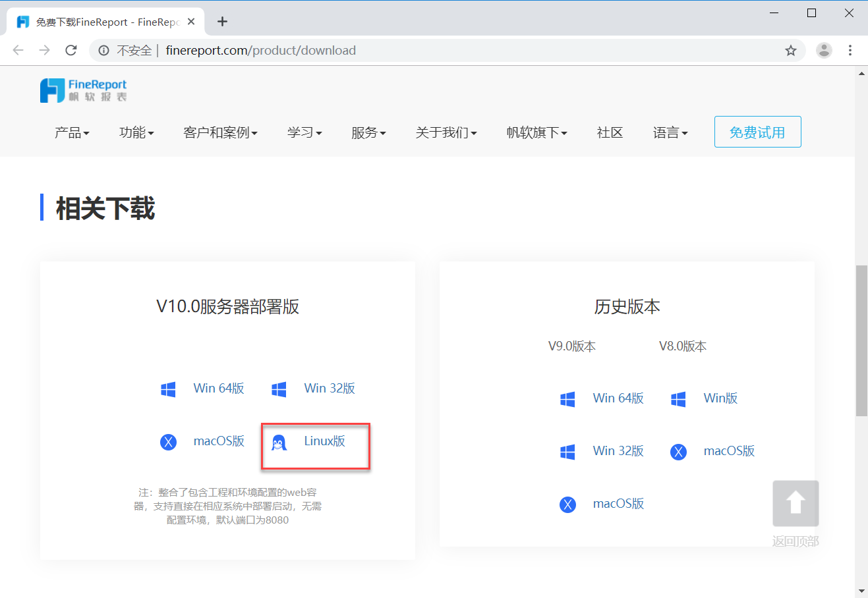
Task: Select the 免费下载FineReport browser tab
Action: tap(105, 22)
